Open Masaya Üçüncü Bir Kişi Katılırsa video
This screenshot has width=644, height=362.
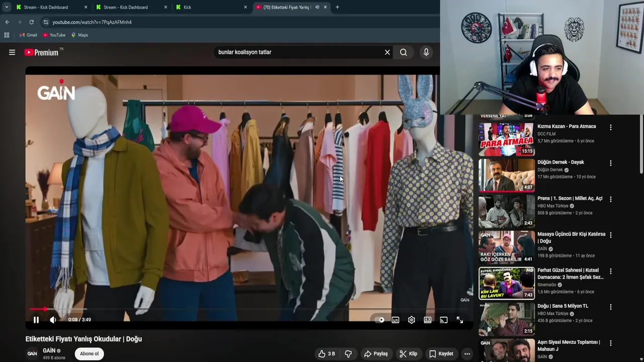(x=571, y=238)
